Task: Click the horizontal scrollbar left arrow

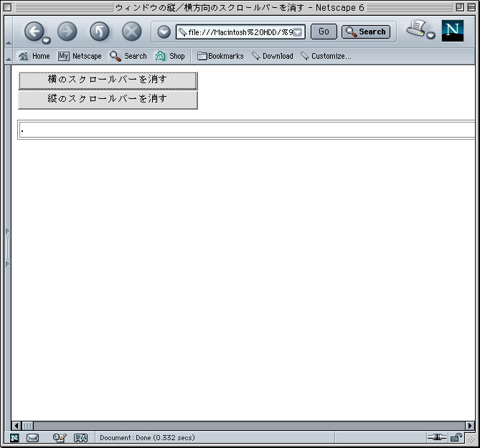Action: tap(17, 426)
